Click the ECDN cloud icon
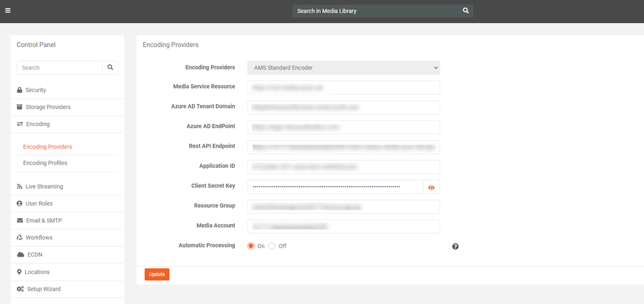 click(x=20, y=255)
